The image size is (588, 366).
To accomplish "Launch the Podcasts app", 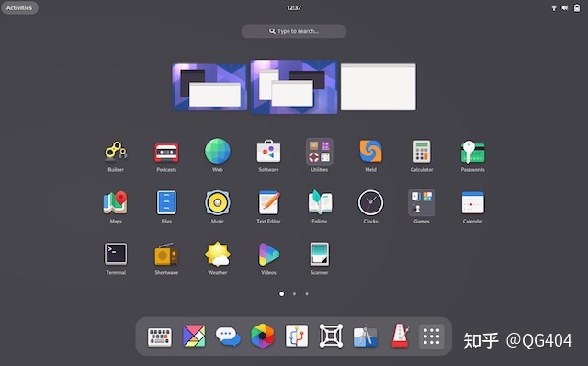I will tap(166, 152).
